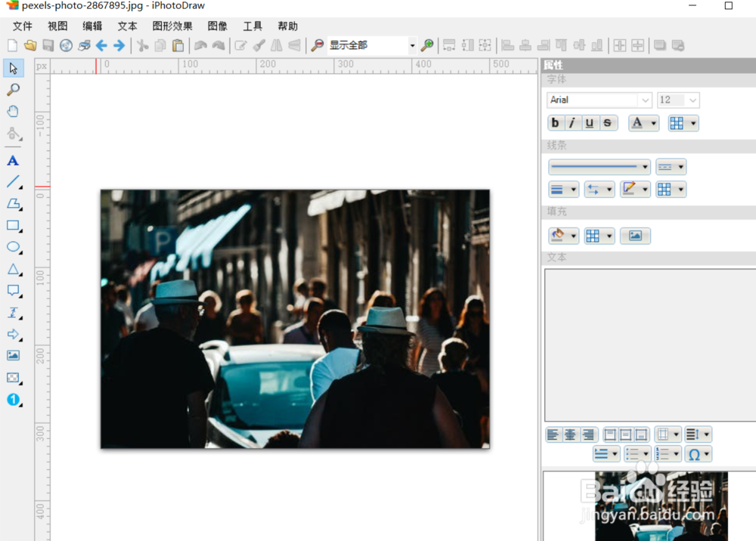Paste from clipboard toolbar icon
This screenshot has width=756, height=541.
pyautogui.click(x=178, y=46)
